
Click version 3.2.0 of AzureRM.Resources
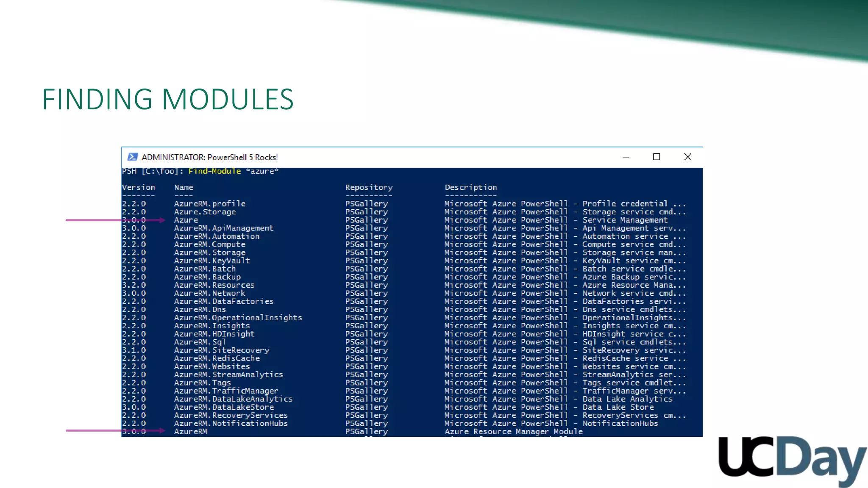pos(134,285)
